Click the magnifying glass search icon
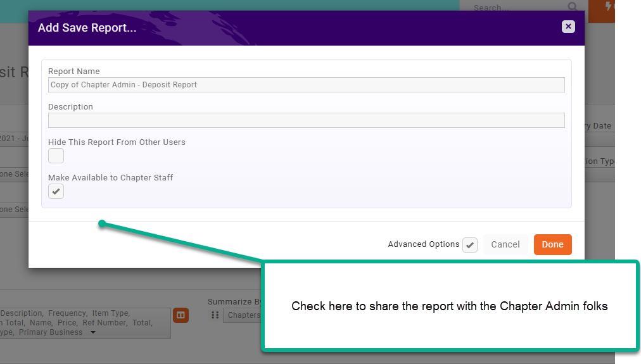The image size is (641, 364). click(x=573, y=7)
